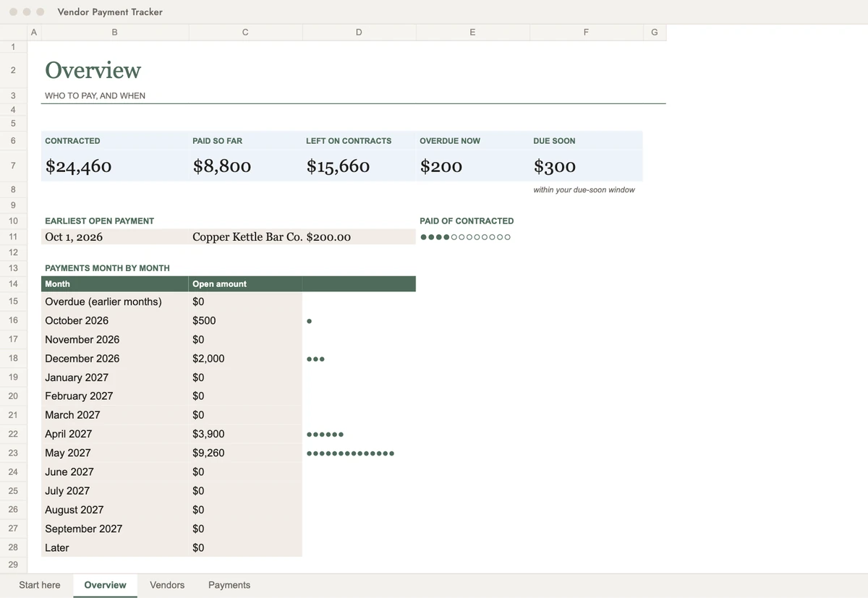This screenshot has height=598, width=868.
Task: Select the Overview sheet tab
Action: (x=105, y=585)
